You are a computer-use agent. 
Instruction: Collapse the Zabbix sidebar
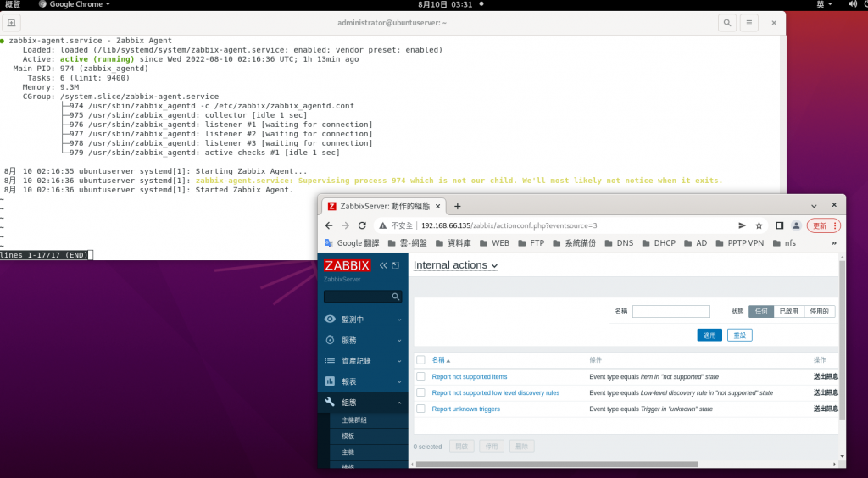pos(383,265)
